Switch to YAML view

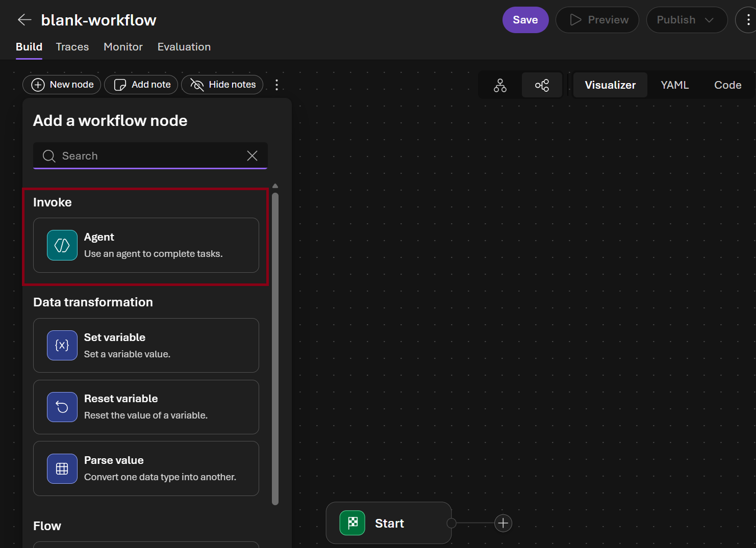pyautogui.click(x=674, y=85)
